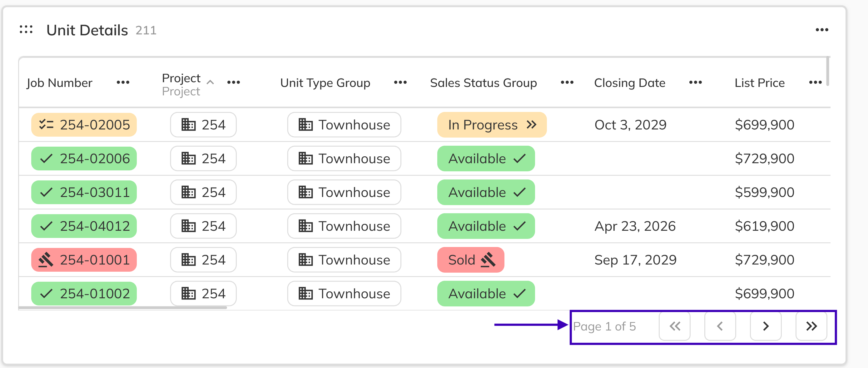Go to the first page
The image size is (868, 368).
(675, 326)
